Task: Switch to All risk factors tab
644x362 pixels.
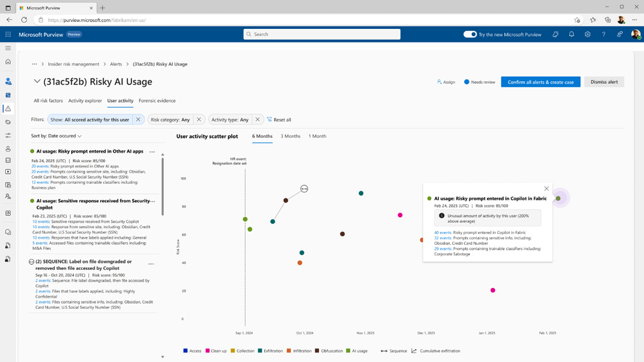Action: tap(48, 100)
